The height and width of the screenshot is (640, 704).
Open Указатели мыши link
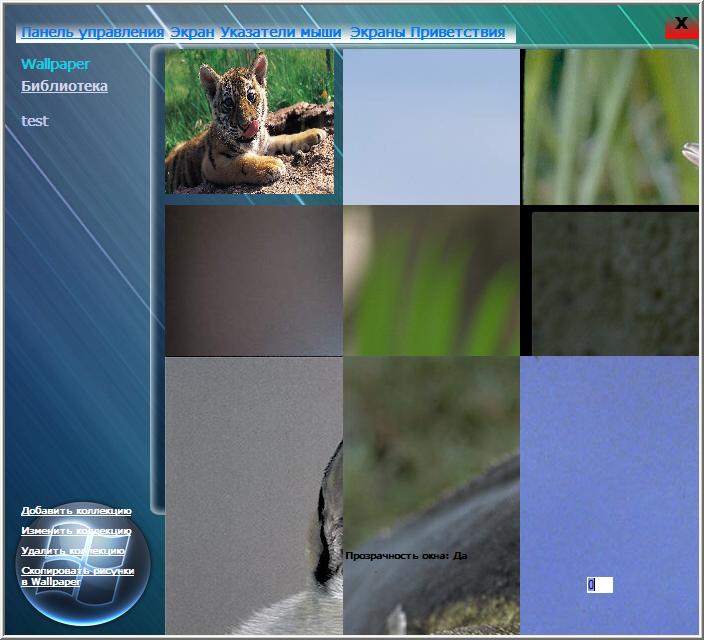pyautogui.click(x=281, y=32)
